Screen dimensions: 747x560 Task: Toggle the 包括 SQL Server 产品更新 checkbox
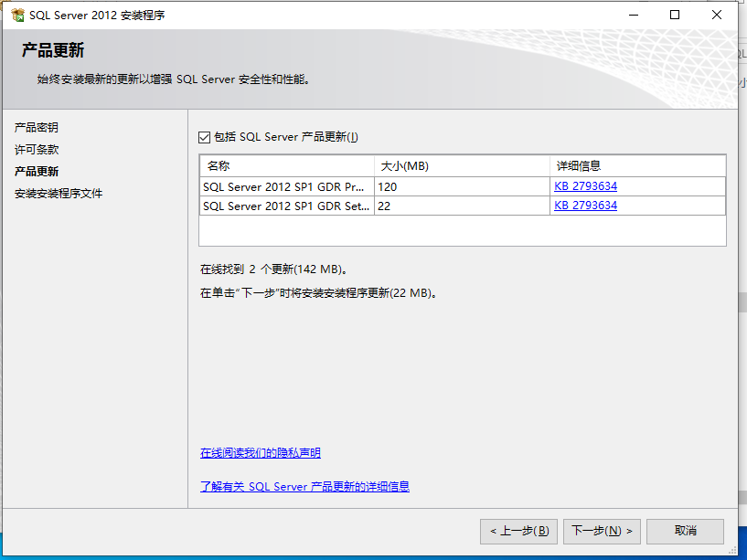click(x=205, y=138)
